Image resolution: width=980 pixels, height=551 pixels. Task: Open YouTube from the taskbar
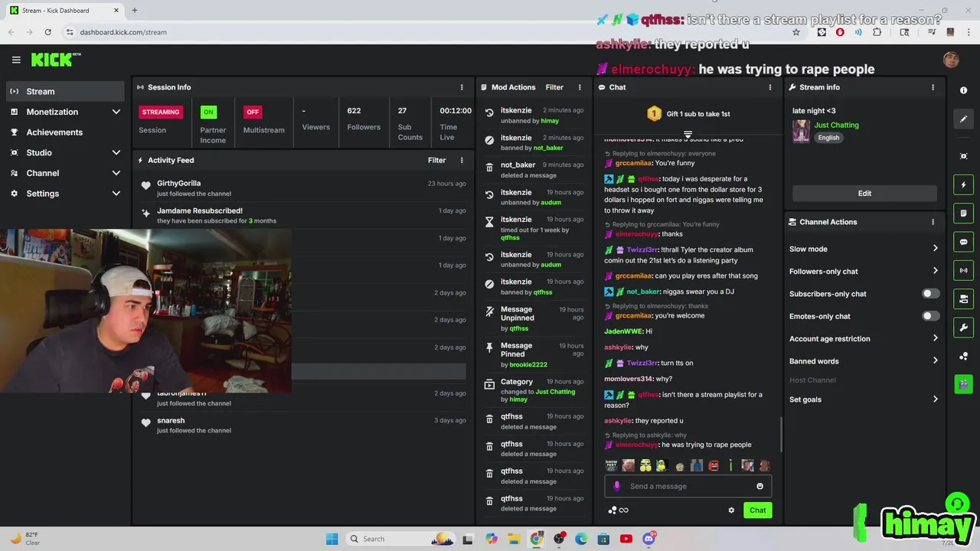pos(626,539)
